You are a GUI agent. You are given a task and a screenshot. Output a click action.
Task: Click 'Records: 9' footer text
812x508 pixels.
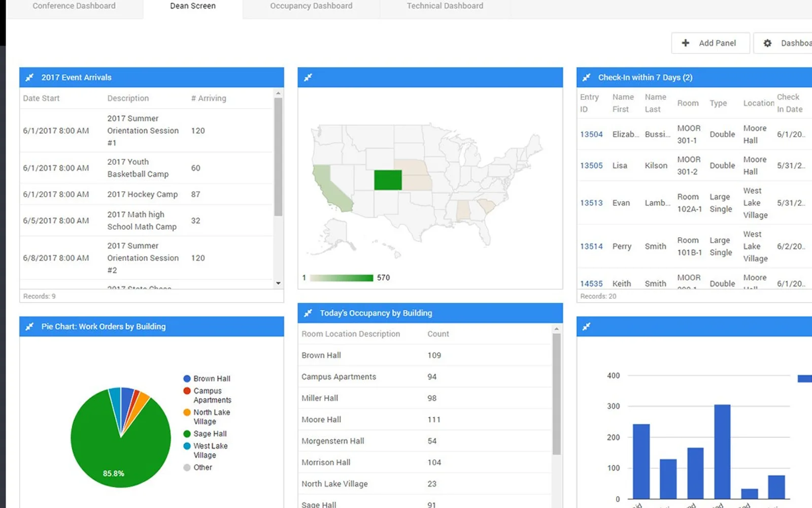pos(39,296)
